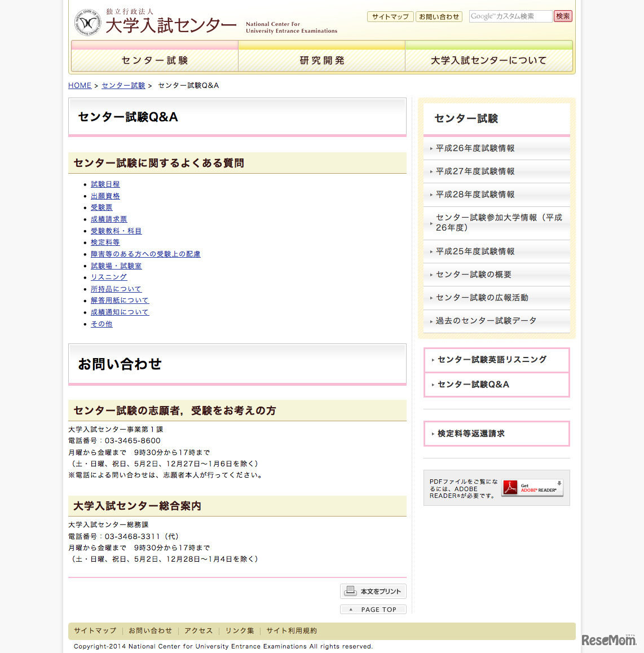
Task: Click the サイトマップ button in the header
Action: [390, 16]
